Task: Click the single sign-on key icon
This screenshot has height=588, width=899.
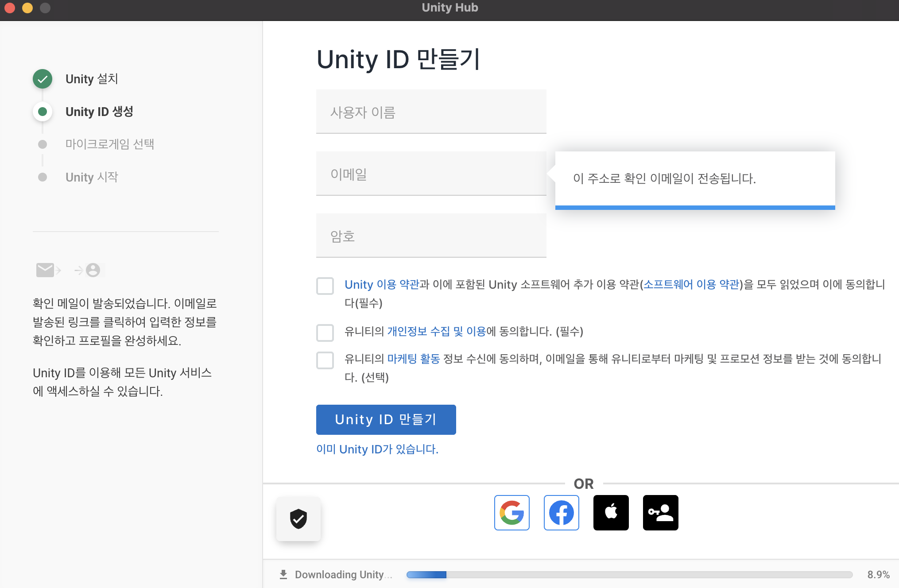Action: pyautogui.click(x=660, y=513)
